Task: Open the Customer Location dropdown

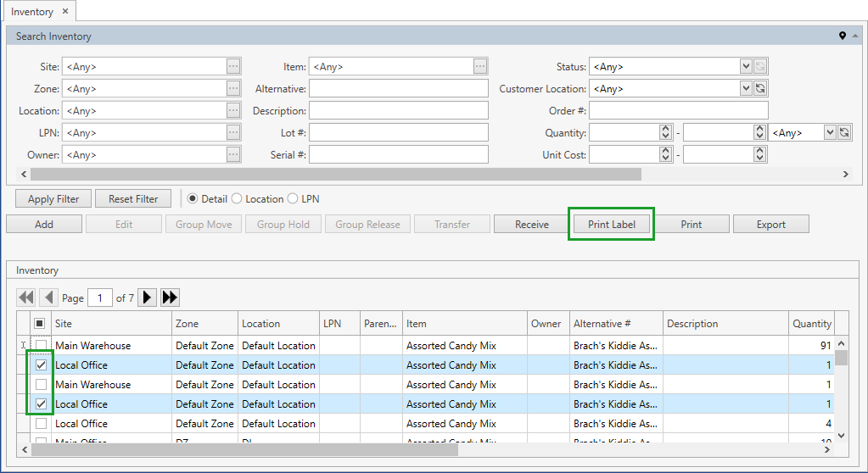Action: tap(746, 88)
